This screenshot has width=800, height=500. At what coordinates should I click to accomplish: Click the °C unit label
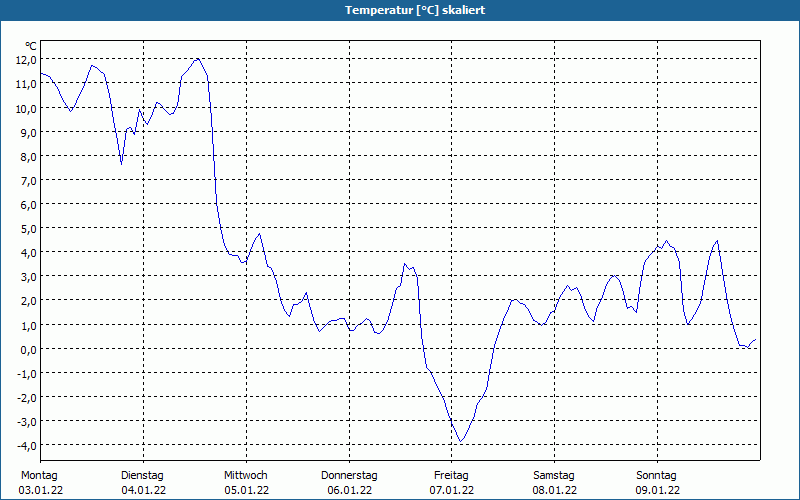point(31,46)
